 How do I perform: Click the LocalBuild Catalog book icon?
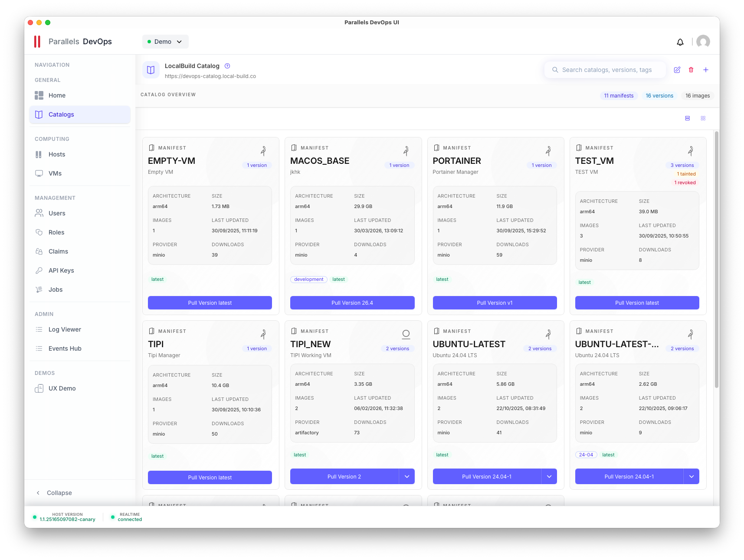click(x=151, y=70)
